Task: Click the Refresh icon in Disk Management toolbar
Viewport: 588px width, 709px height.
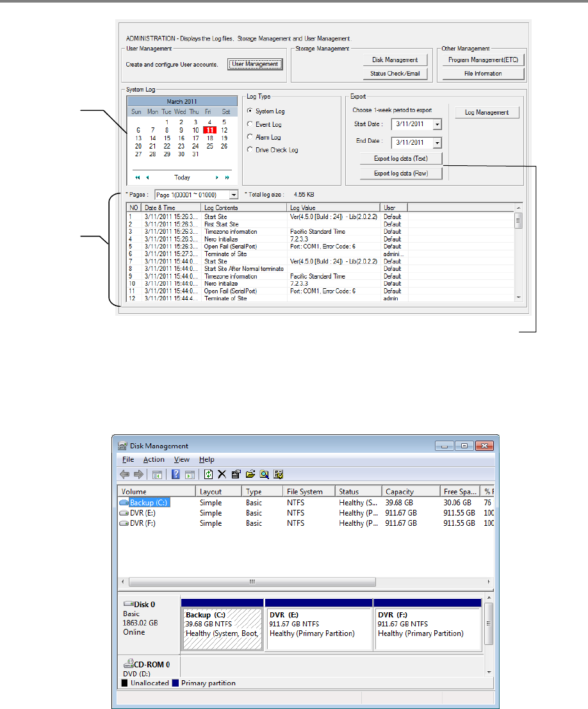Action: (x=209, y=475)
